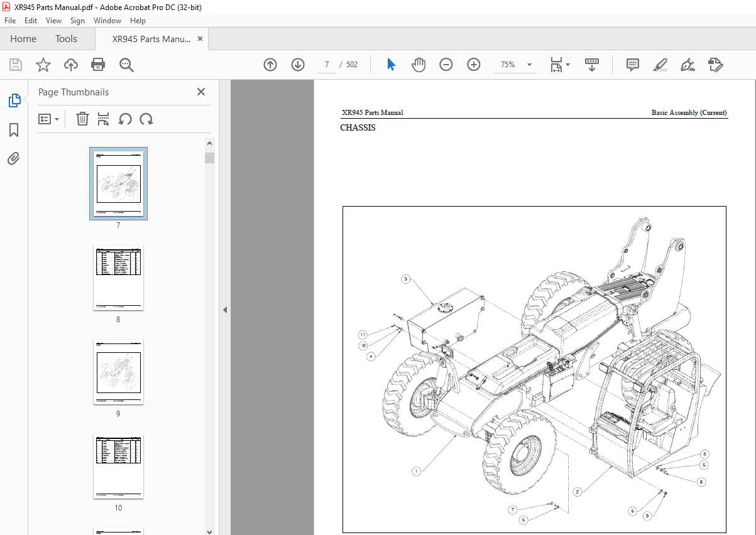Open the File menu
756x535 pixels.
pos(11,21)
